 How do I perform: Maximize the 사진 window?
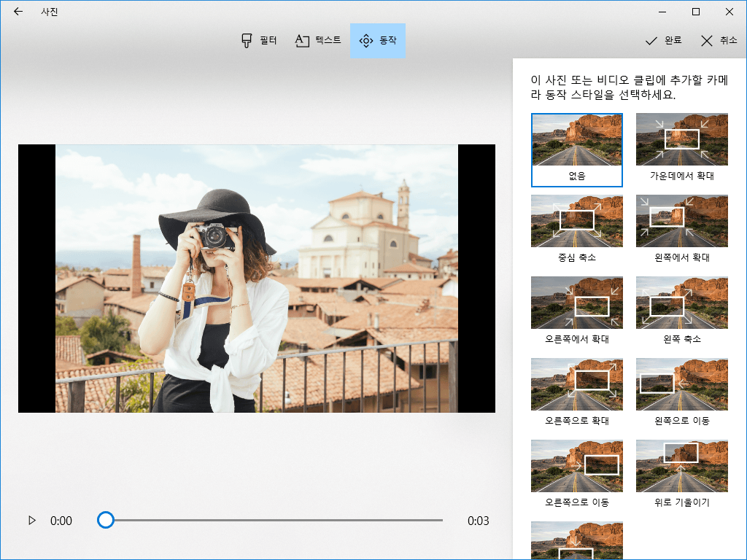695,12
